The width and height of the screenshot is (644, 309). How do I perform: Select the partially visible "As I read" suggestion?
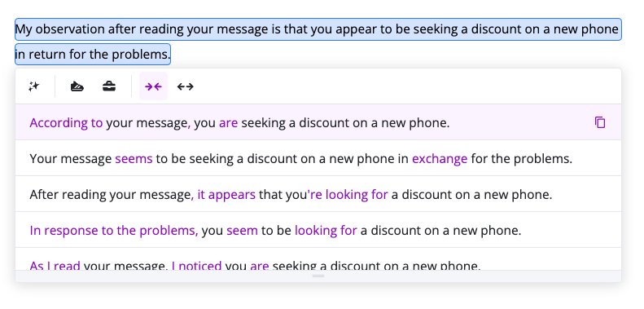click(318, 260)
